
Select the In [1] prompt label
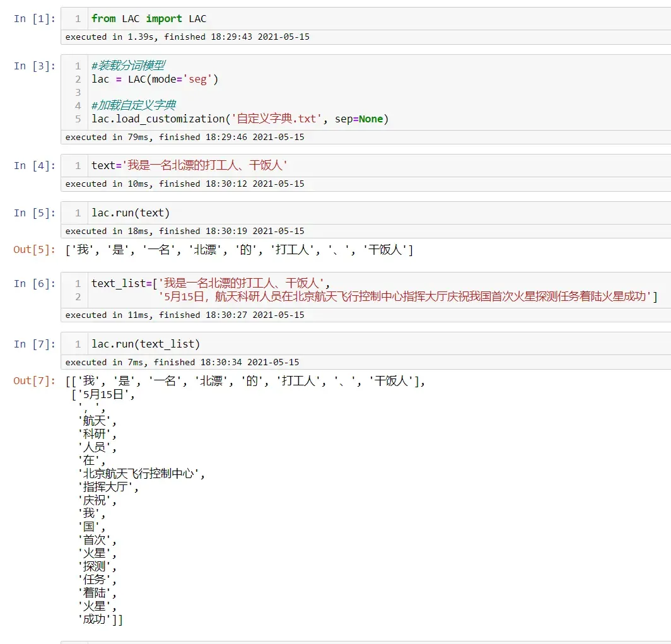tap(34, 19)
